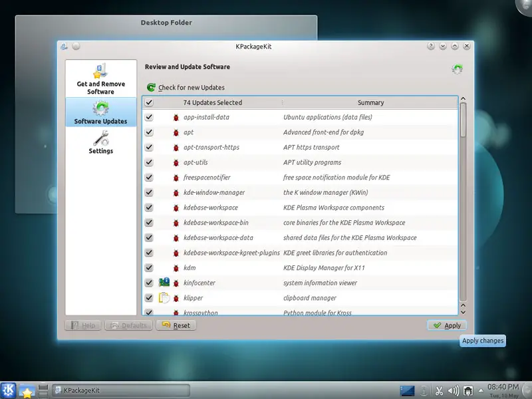The width and height of the screenshot is (532, 399).
Task: Deselect the freespacenotifier checkbox
Action: coord(149,178)
